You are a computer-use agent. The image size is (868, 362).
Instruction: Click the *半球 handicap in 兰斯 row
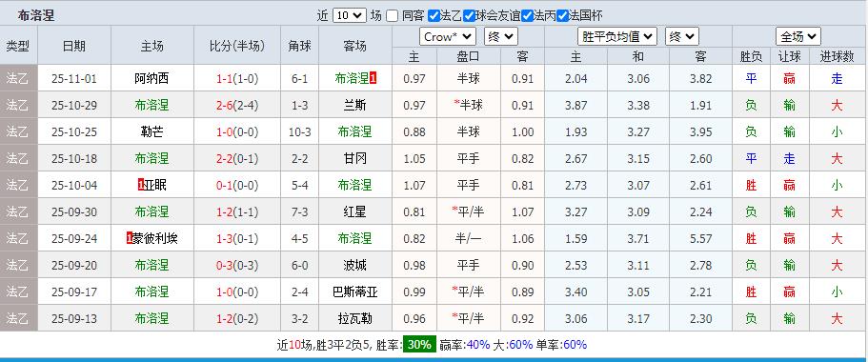point(469,105)
